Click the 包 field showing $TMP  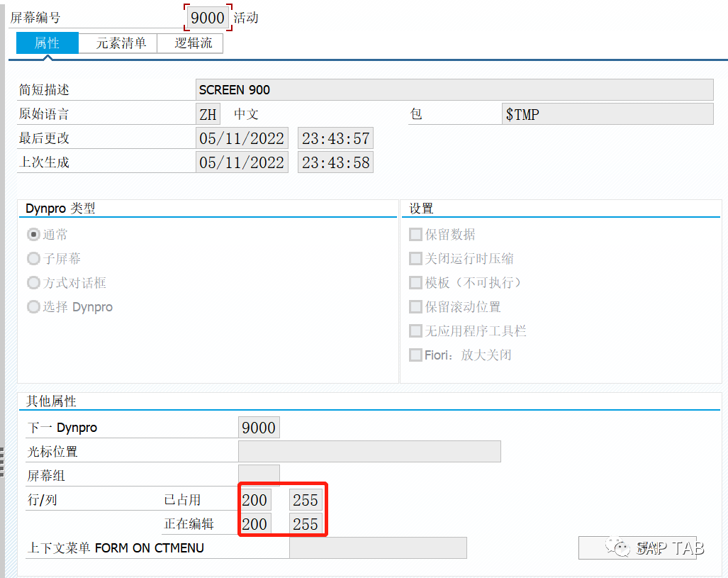[x=607, y=114]
